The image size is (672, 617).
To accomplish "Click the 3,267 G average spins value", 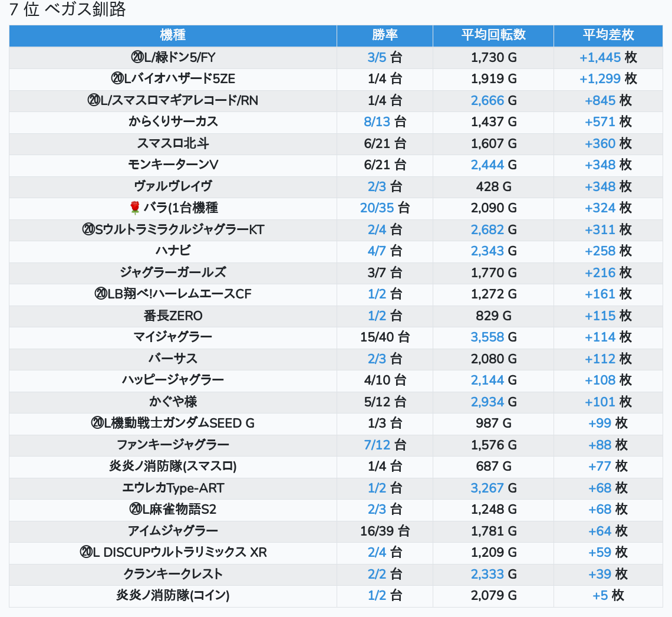I will pyautogui.click(x=493, y=488).
